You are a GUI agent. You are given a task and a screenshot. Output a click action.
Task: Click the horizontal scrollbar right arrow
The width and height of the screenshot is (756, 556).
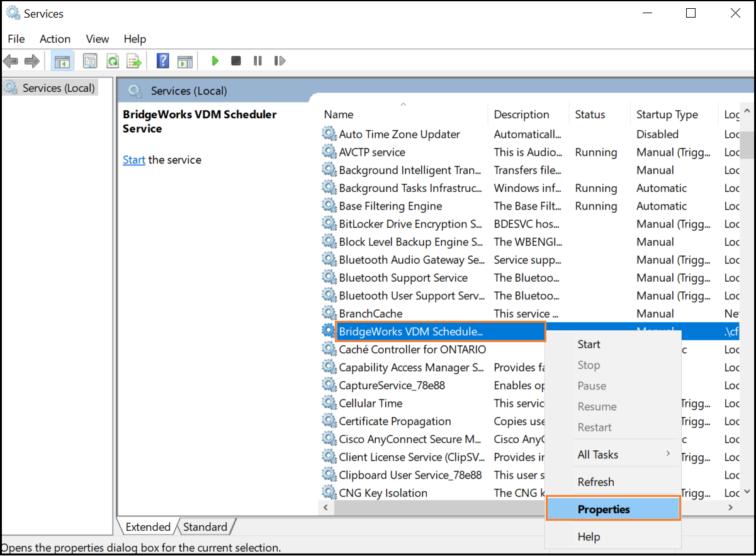click(731, 507)
